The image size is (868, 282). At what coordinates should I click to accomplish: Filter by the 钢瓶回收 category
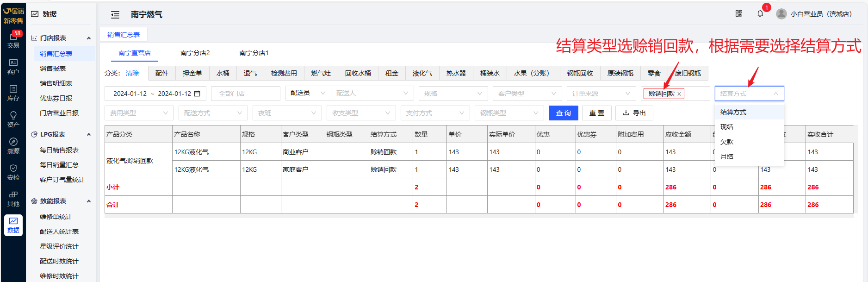[580, 73]
